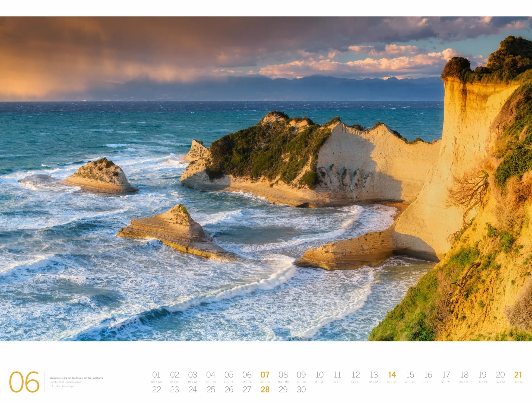Click weekday label "DI | TU" under 02

coord(175,382)
